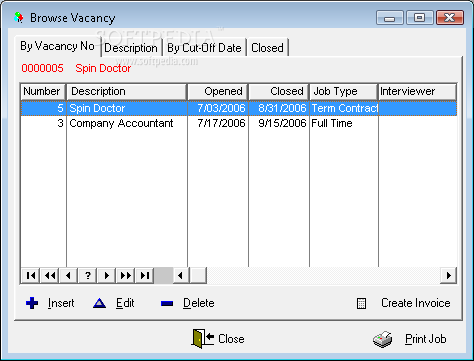Click the blue plus Insert icon
This screenshot has width=474, height=361.
pyautogui.click(x=32, y=303)
